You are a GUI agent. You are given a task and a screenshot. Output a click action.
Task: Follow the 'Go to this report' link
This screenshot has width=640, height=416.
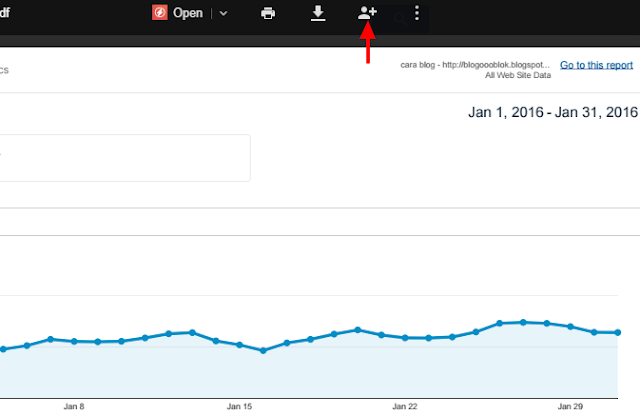coord(596,65)
